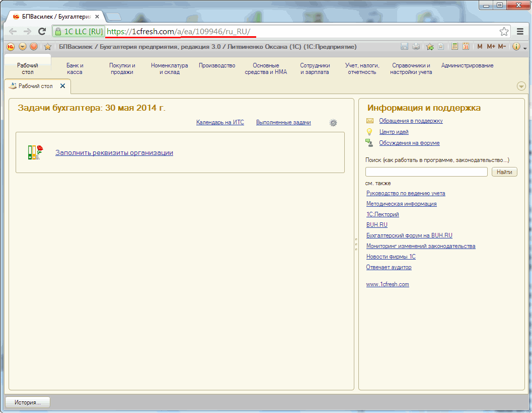Open Обсуждения на форуме link
This screenshot has height=413, width=532.
(409, 143)
